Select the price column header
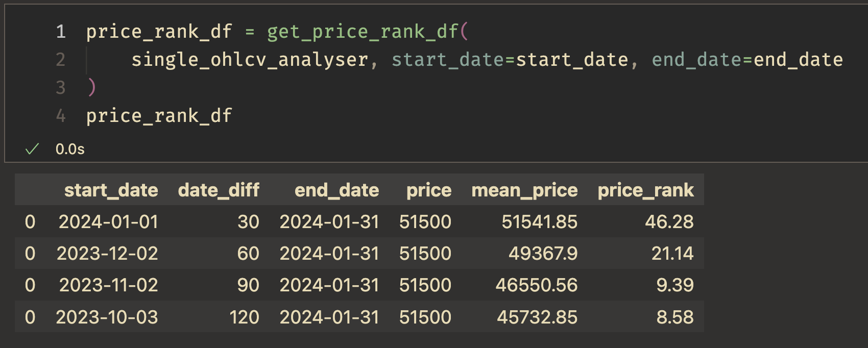868x348 pixels. (x=429, y=190)
